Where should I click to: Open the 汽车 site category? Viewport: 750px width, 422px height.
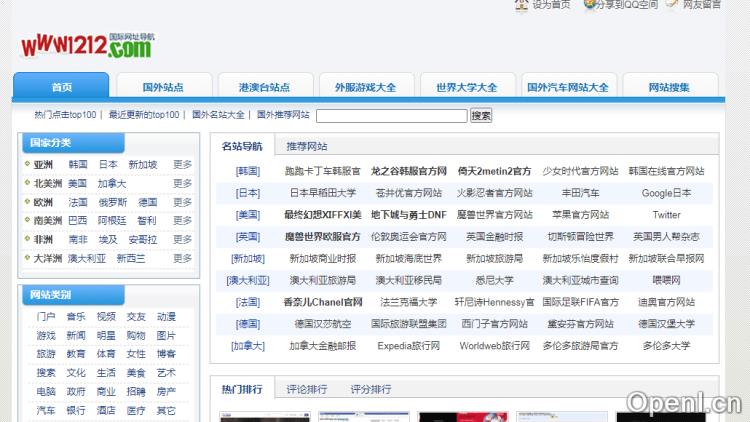46,410
